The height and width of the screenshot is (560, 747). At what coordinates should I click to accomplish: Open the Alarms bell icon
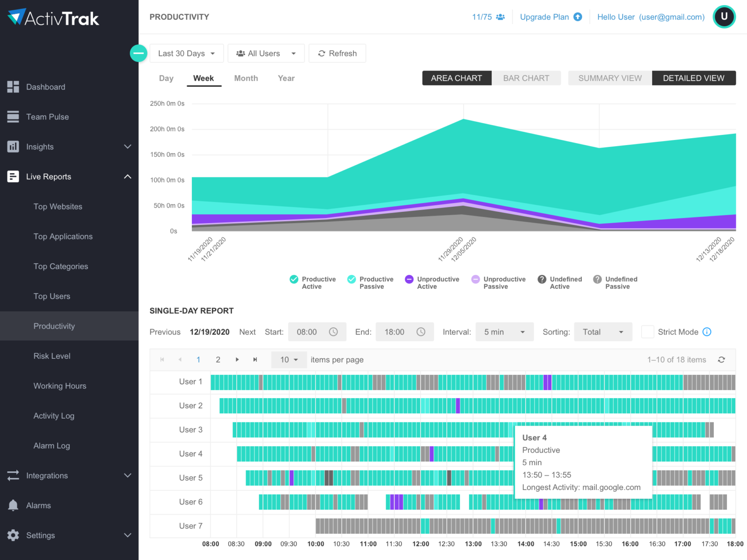(x=13, y=505)
